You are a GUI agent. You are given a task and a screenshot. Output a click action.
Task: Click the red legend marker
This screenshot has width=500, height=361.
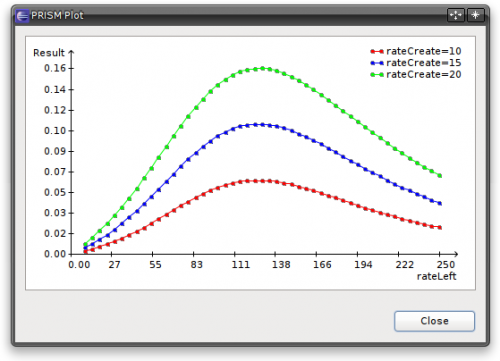[x=377, y=51]
